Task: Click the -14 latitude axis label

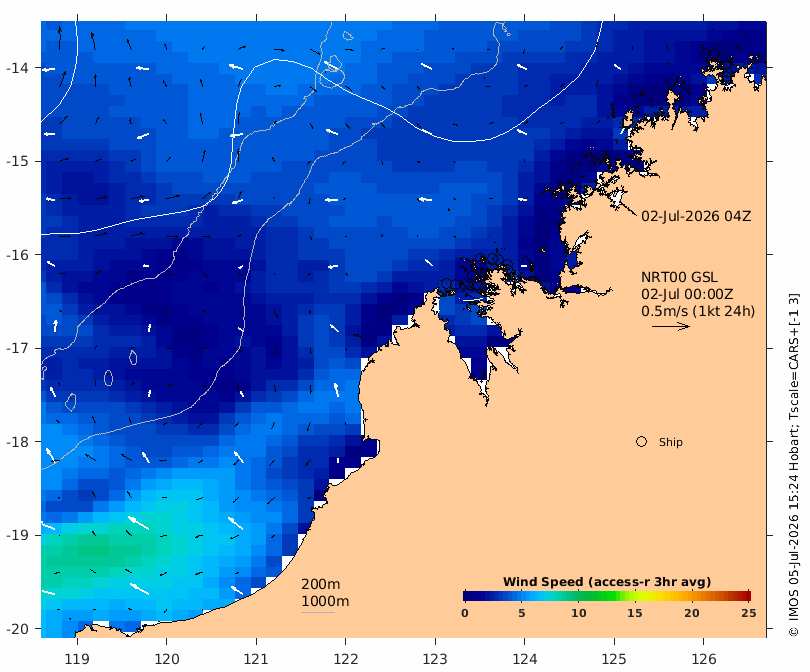Action: [17, 68]
